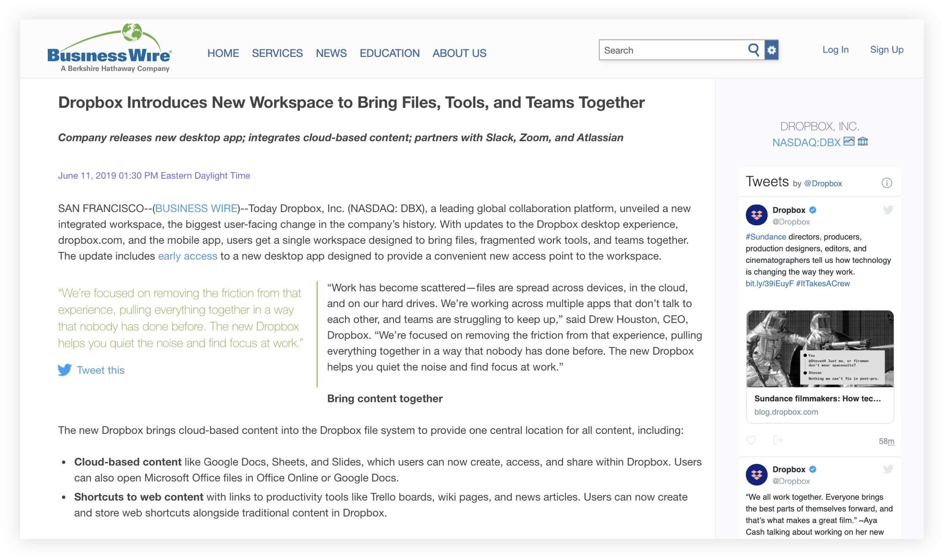Open the NASDAQ:DBX stock chart icon
This screenshot has width=944, height=560.
point(849,142)
